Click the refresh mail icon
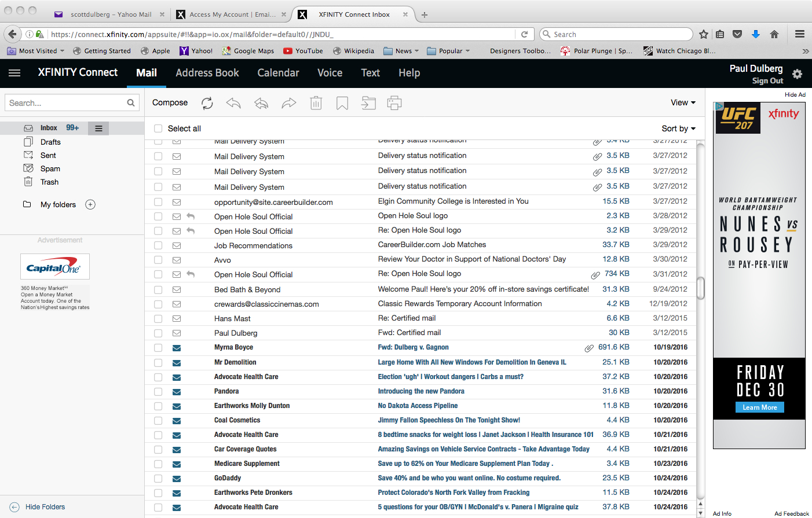This screenshot has width=812, height=518. tap(207, 103)
